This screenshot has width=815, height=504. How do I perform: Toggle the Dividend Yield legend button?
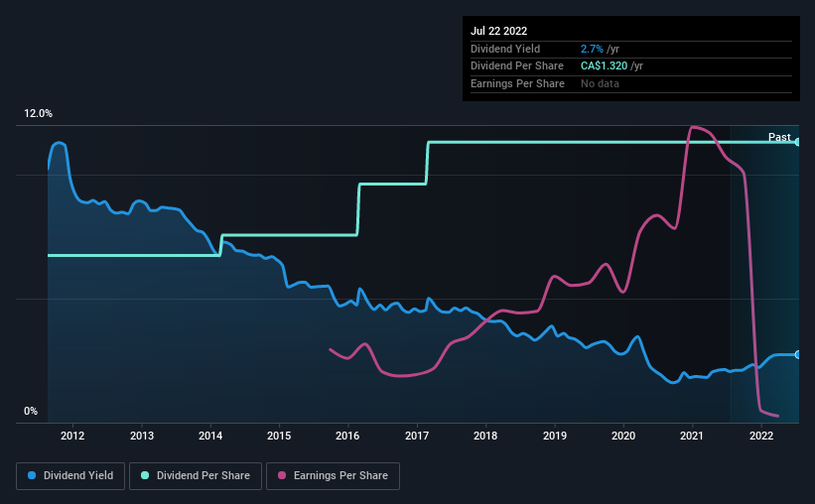click(70, 476)
